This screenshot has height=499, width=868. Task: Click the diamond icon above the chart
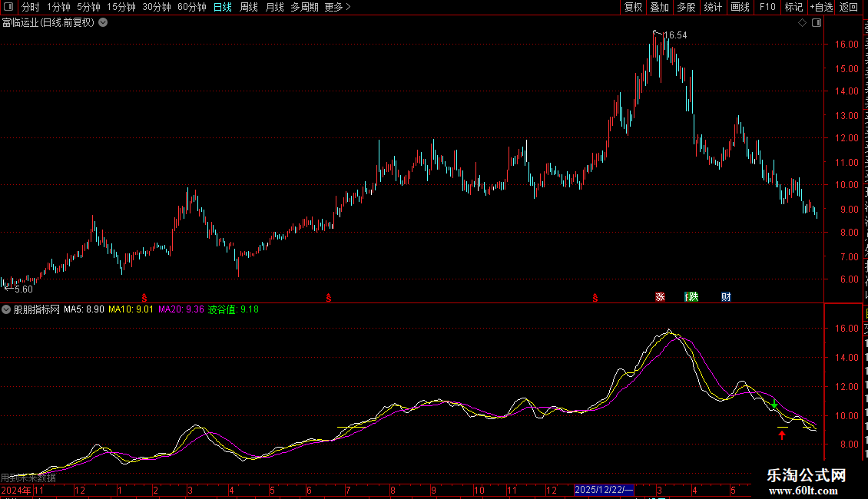(x=802, y=23)
